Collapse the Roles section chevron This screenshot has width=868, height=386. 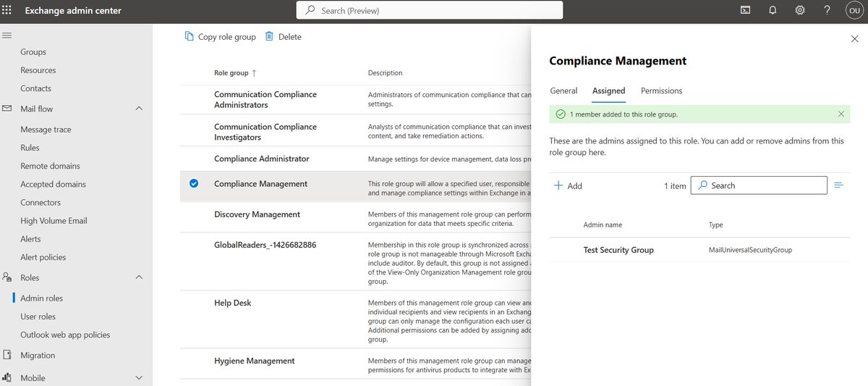coord(139,277)
